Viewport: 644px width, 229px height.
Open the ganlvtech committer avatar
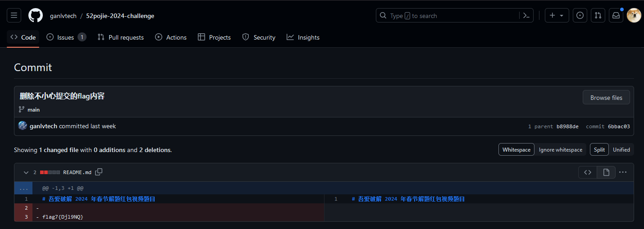click(23, 126)
